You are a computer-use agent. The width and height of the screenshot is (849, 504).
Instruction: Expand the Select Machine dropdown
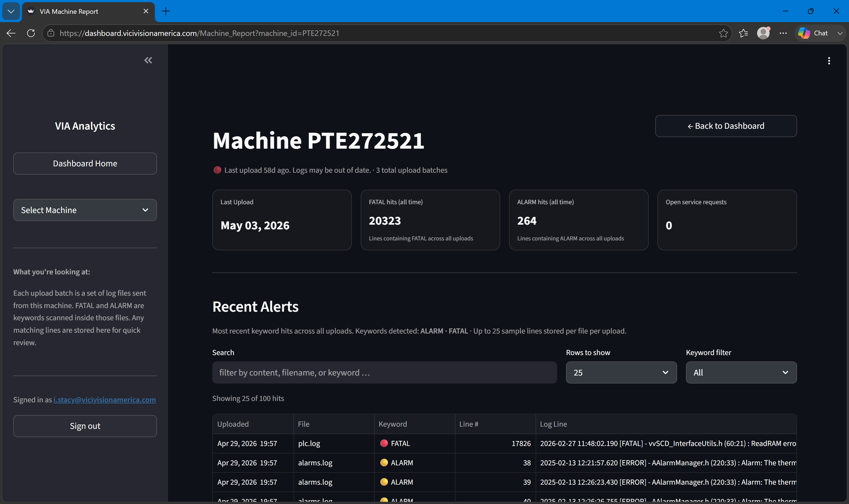pos(85,210)
